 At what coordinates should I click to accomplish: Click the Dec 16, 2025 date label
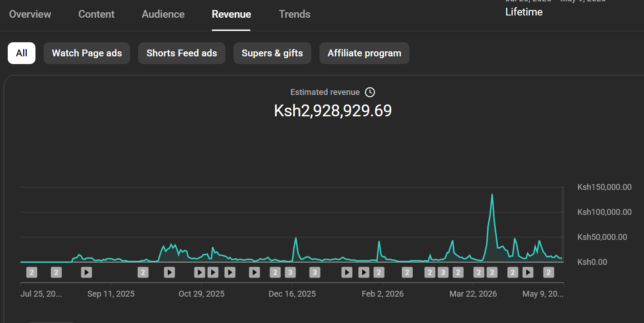[292, 294]
